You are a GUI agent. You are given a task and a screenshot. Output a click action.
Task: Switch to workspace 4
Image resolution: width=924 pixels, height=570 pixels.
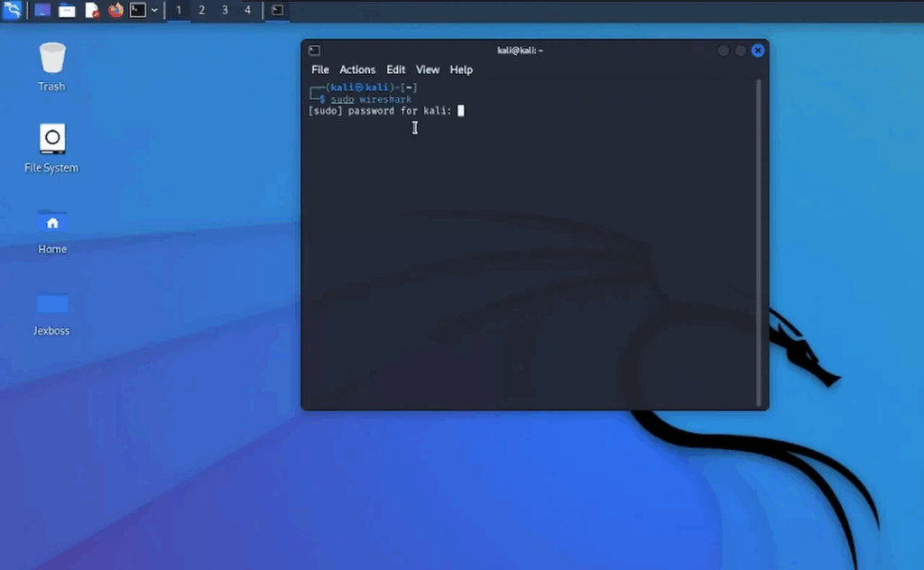pos(248,10)
